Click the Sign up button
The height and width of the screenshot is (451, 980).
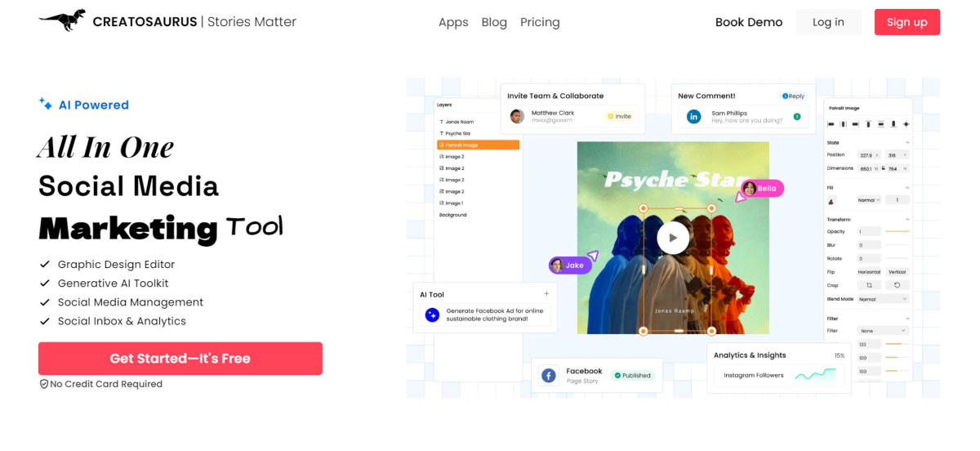[x=907, y=22]
